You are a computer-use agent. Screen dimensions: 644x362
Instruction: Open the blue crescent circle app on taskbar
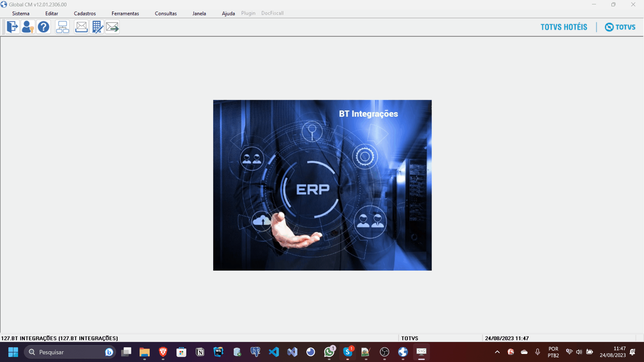click(311, 352)
